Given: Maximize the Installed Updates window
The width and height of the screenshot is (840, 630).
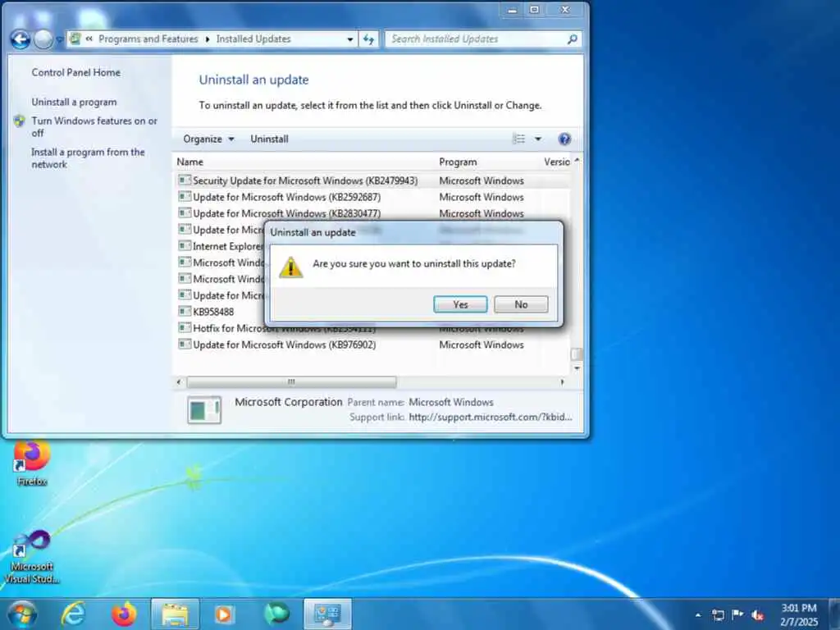Looking at the screenshot, I should click(534, 10).
